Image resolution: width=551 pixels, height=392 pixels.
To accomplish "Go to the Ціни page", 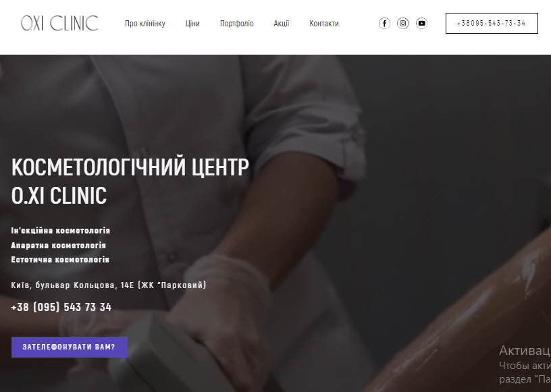I will 192,24.
